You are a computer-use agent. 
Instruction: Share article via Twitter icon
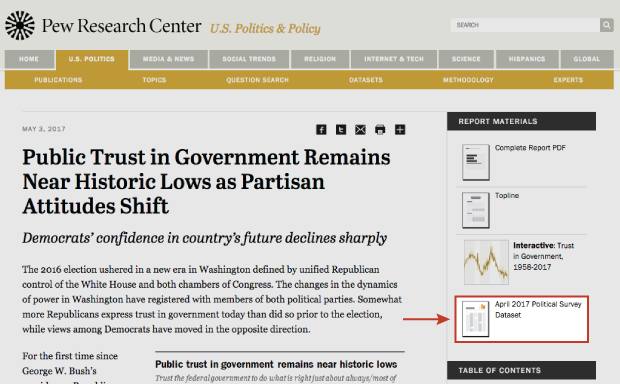point(341,130)
